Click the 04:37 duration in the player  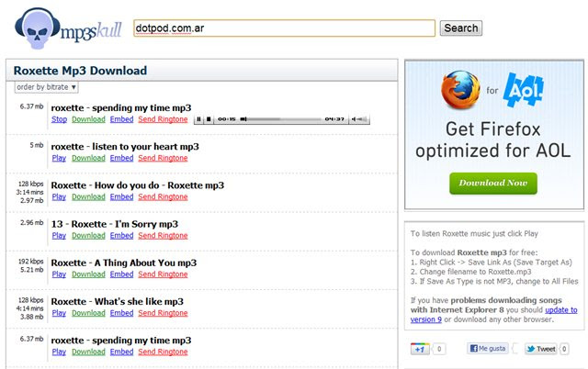(334, 119)
